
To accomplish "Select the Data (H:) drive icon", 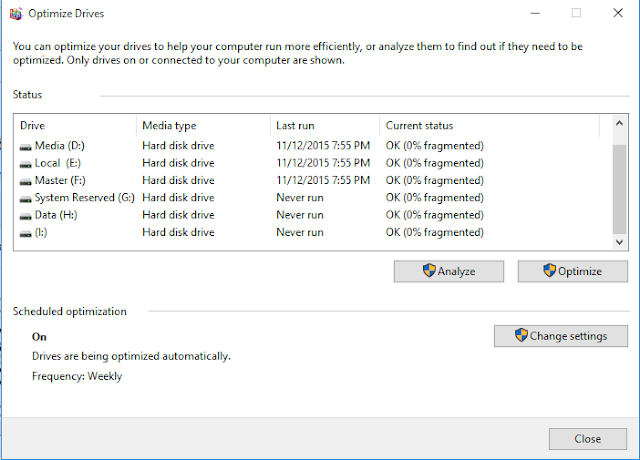I will click(x=26, y=215).
